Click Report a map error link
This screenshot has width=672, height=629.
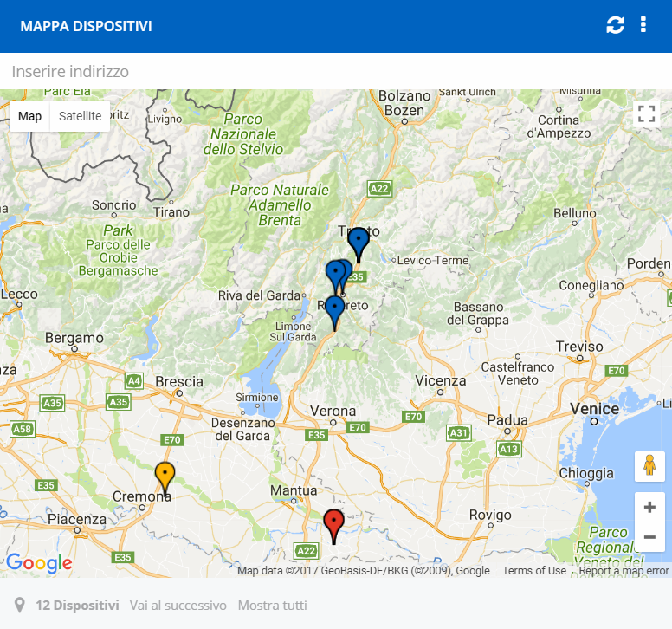click(624, 571)
